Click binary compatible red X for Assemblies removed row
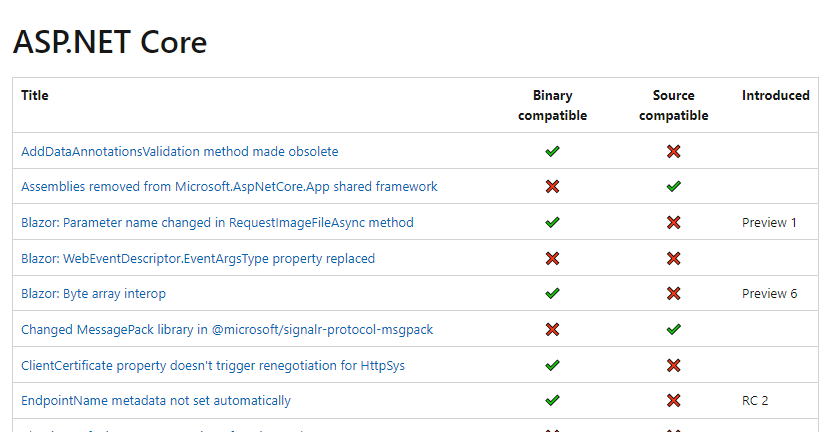The image size is (835, 432). [x=552, y=186]
